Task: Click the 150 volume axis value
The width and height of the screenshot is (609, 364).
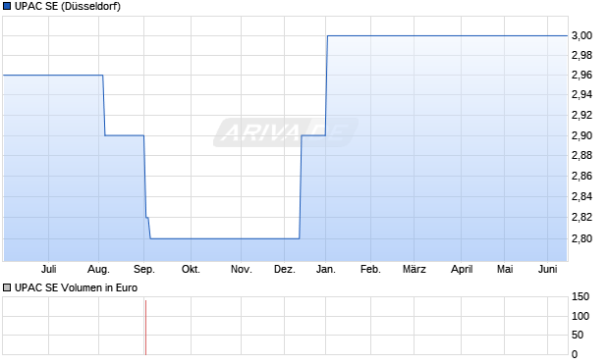Action: coord(581,297)
